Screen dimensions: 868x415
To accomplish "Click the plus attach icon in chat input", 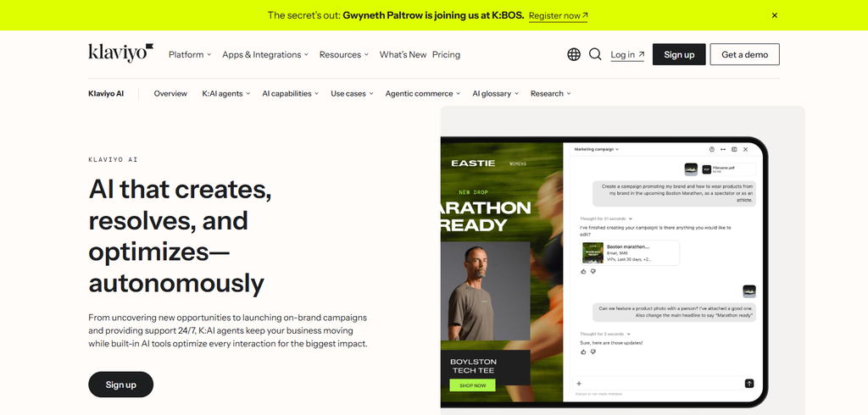I will [579, 383].
